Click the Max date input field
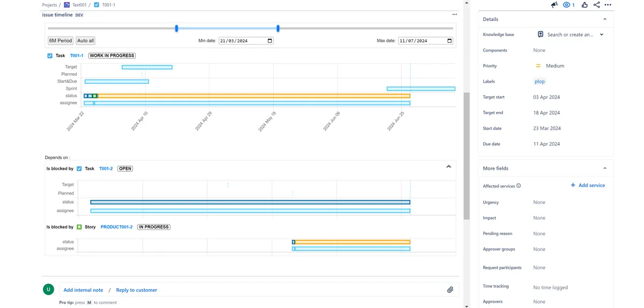 coord(426,41)
